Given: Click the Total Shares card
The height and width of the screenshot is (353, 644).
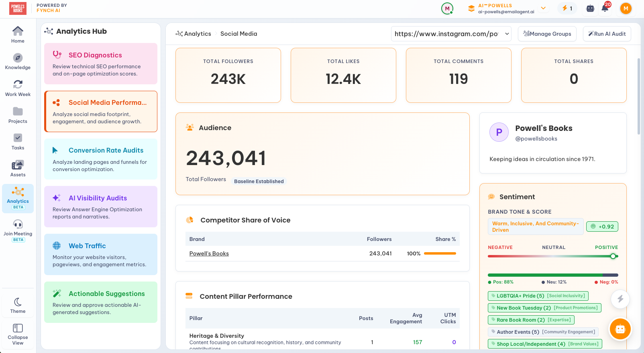Looking at the screenshot, I should pyautogui.click(x=574, y=75).
